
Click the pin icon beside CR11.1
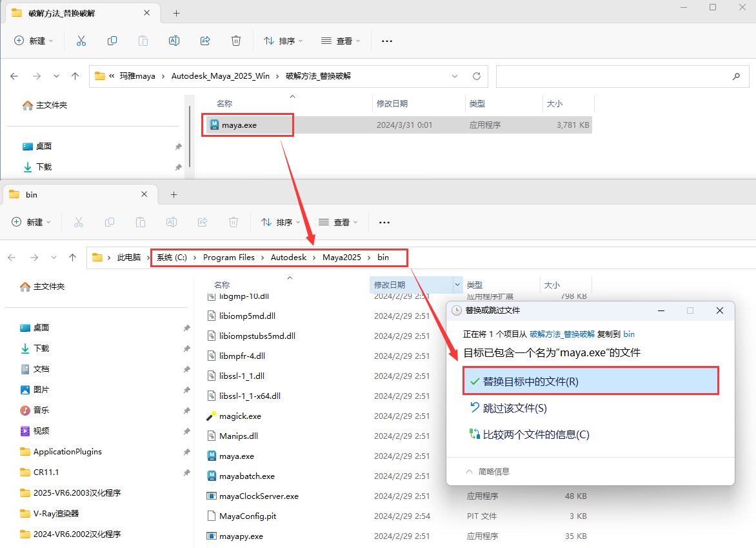[x=186, y=472]
